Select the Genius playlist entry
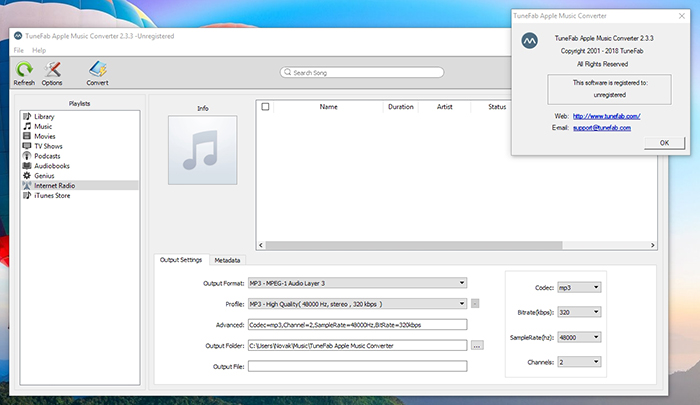 click(80, 175)
